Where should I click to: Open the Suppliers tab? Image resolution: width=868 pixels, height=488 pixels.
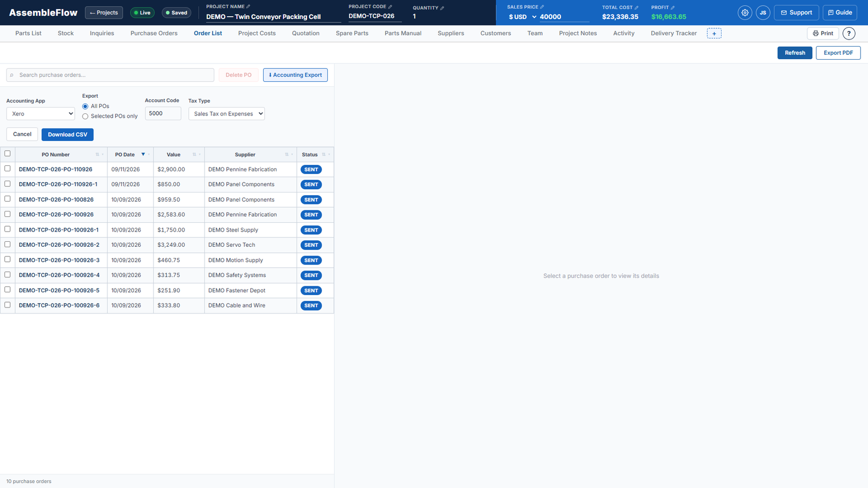tap(451, 34)
